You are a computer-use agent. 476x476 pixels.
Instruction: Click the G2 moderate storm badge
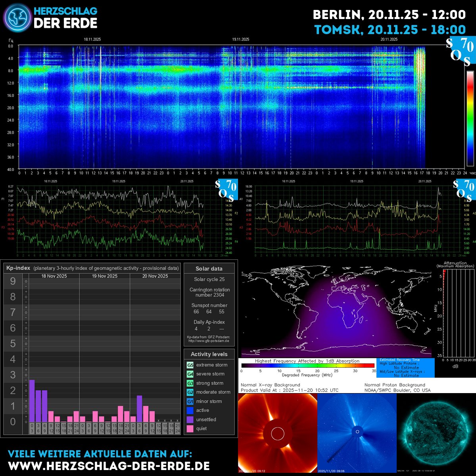pyautogui.click(x=189, y=392)
